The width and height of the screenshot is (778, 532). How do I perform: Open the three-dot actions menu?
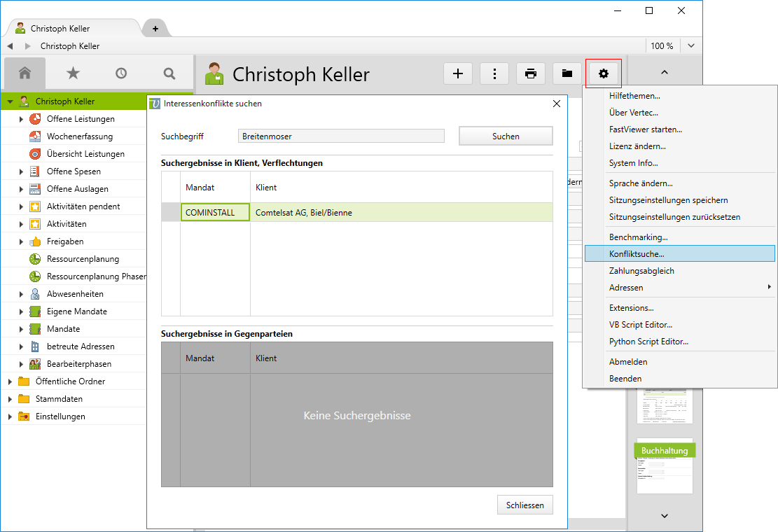(494, 73)
